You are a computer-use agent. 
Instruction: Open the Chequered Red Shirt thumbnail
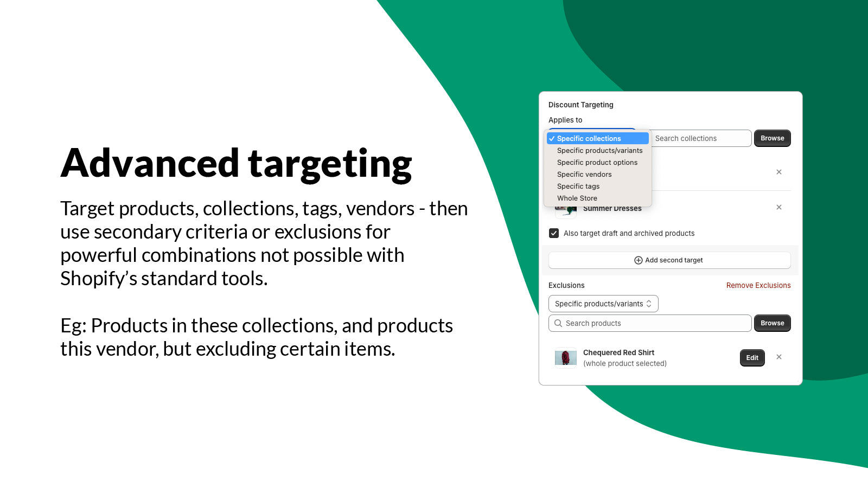566,357
